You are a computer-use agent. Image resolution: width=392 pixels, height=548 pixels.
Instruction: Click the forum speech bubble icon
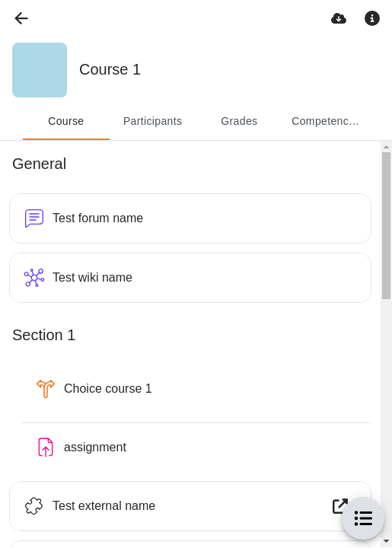pyautogui.click(x=34, y=218)
